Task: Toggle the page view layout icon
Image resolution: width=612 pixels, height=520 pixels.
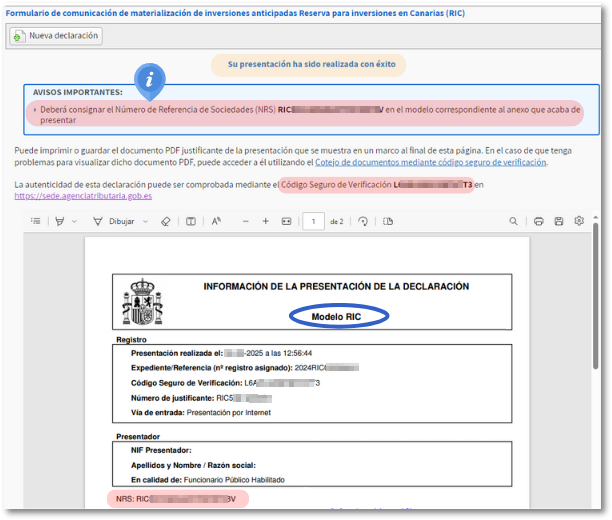Action: coord(387,221)
